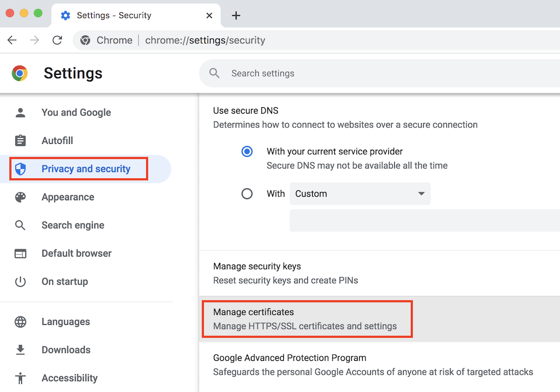Click the Accessibility person icon
The height and width of the screenshot is (392, 560).
(20, 378)
